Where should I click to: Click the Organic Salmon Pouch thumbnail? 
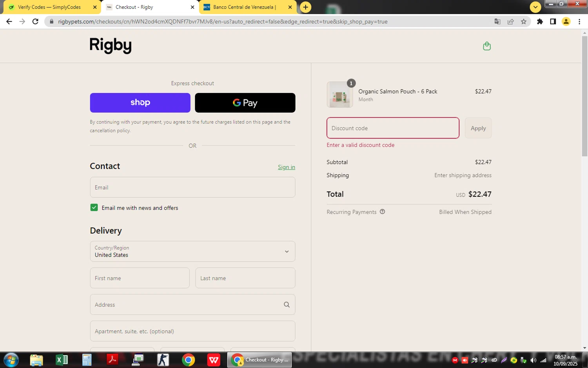(339, 95)
